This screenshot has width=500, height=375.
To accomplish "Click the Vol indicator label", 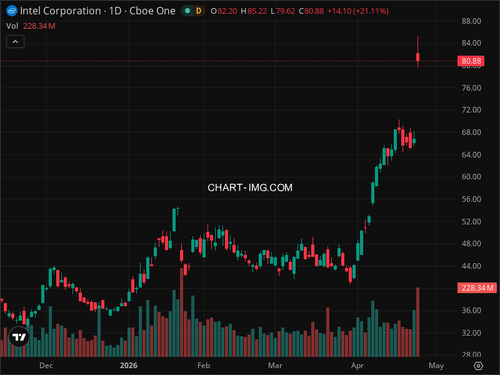I will tap(12, 26).
